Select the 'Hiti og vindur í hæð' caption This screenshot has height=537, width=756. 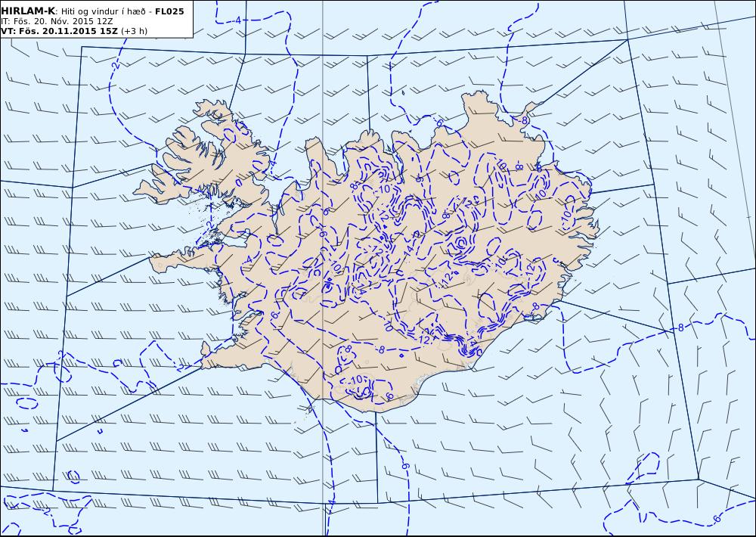(x=106, y=11)
